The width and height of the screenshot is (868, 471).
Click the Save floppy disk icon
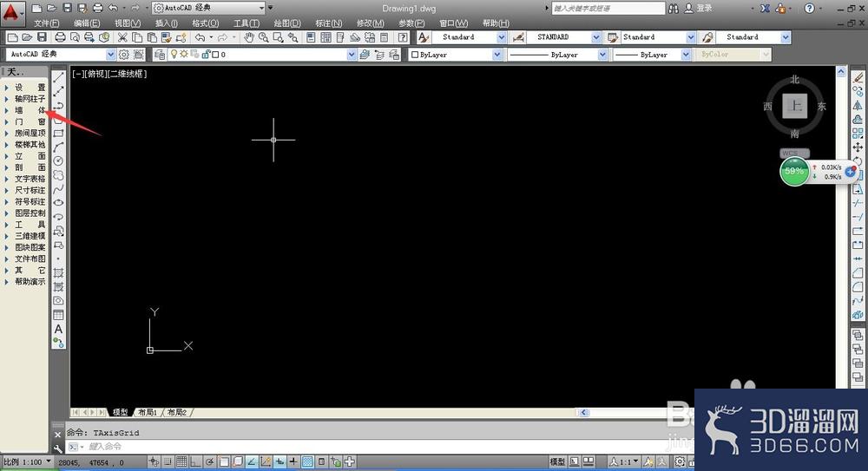click(42, 37)
